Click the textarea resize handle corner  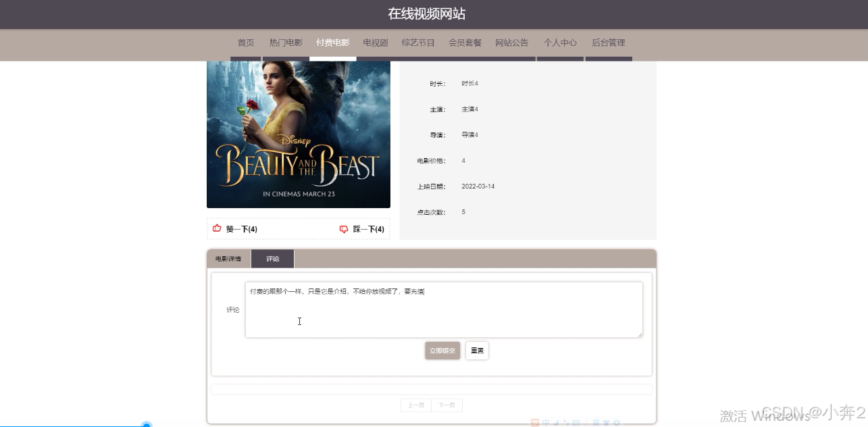point(639,334)
